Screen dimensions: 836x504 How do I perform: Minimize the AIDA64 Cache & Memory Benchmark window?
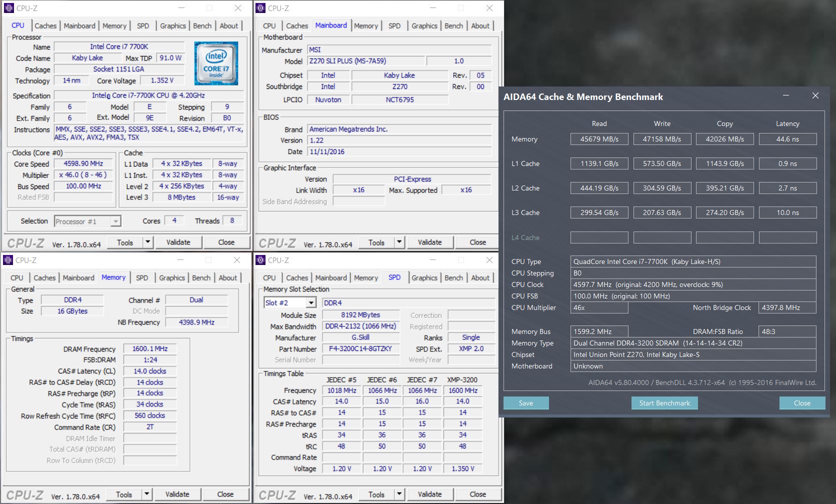(785, 96)
